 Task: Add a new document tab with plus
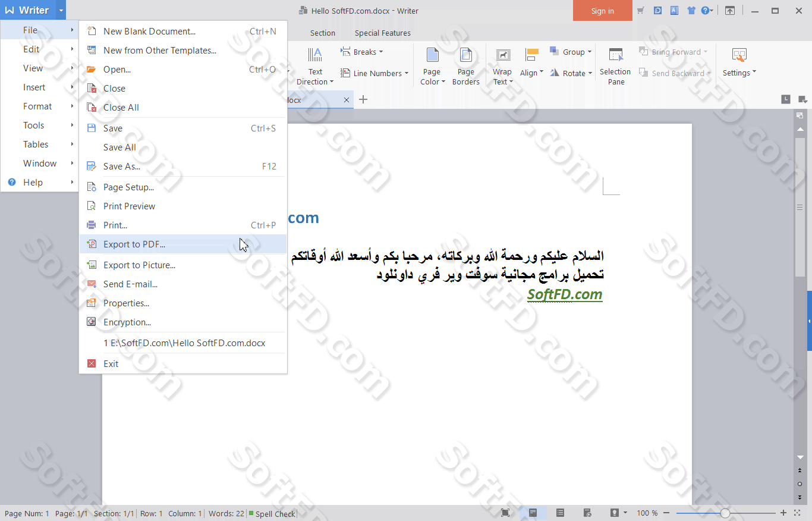(x=363, y=99)
